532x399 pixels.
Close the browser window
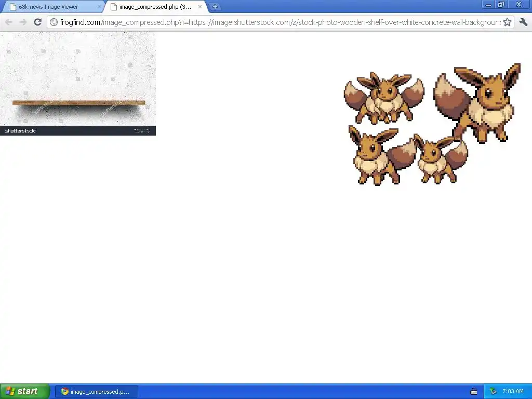click(518, 4)
